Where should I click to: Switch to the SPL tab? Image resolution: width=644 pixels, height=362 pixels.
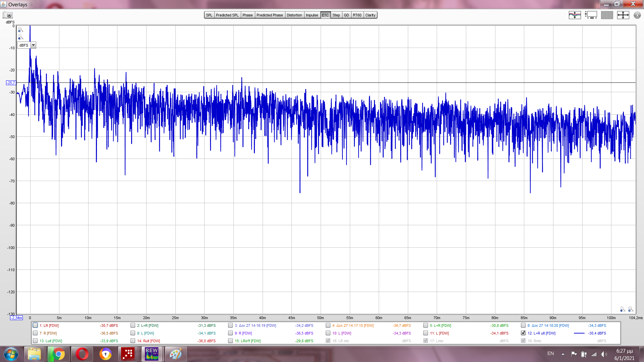(x=209, y=15)
